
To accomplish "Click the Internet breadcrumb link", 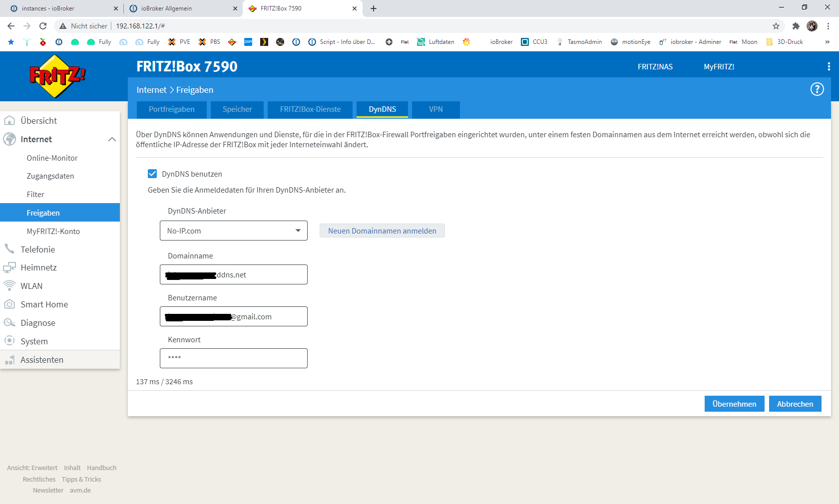I will pyautogui.click(x=151, y=90).
